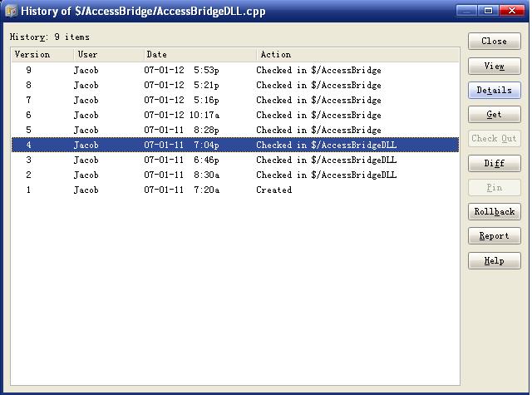Select version 9 row at 5:53p

235,70
